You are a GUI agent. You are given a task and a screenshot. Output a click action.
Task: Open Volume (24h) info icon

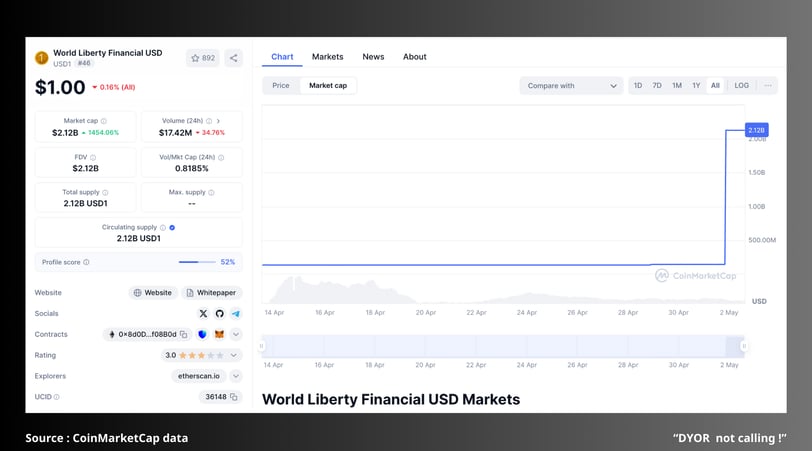click(x=209, y=121)
